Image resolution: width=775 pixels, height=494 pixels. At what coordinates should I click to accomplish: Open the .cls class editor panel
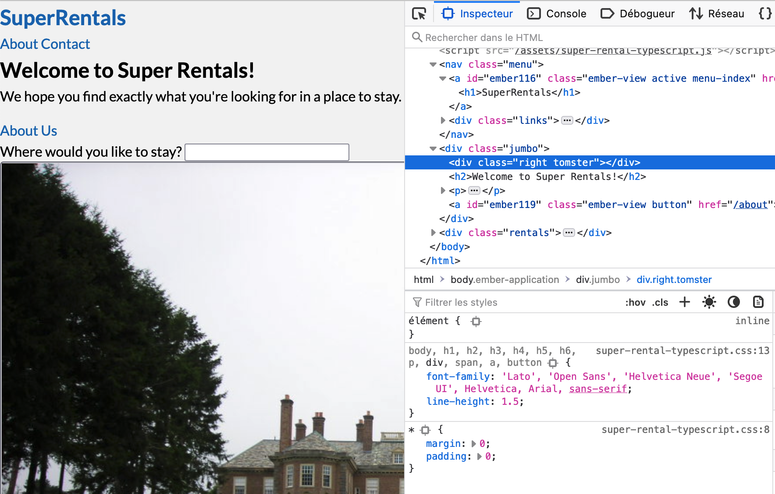tap(660, 302)
